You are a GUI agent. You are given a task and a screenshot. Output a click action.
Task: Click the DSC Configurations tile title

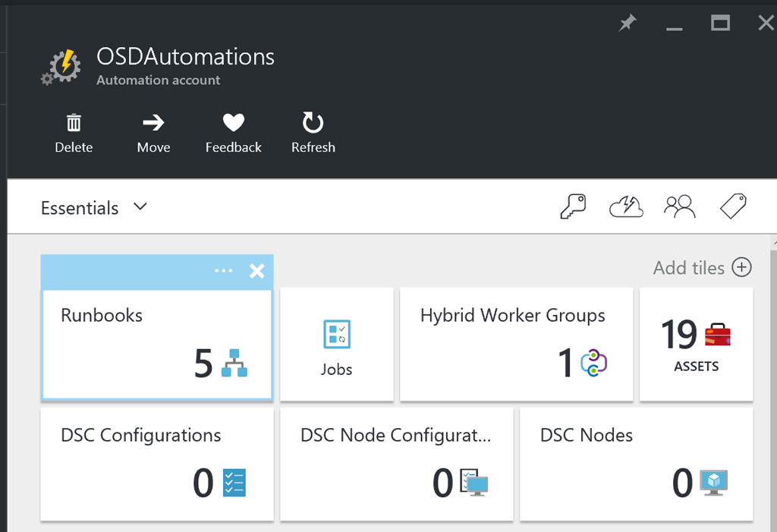(x=140, y=436)
